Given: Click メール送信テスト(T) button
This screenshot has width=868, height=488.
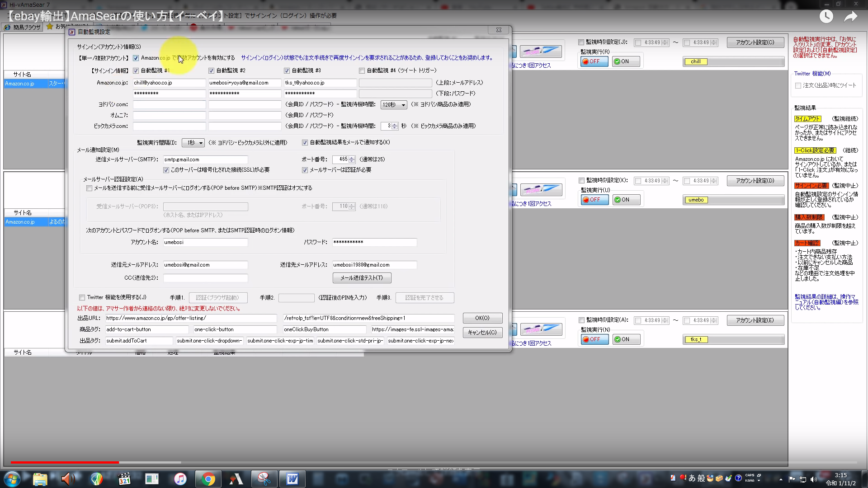Looking at the screenshot, I should (362, 278).
